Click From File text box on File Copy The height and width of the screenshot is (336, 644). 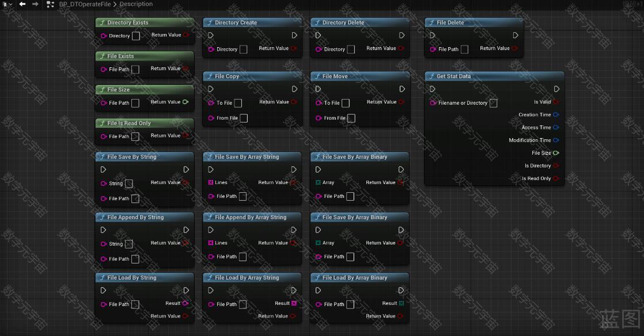click(x=244, y=118)
